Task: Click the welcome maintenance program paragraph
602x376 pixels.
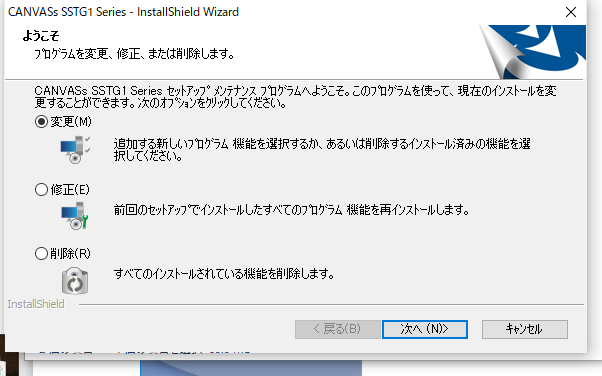Action: (295, 97)
